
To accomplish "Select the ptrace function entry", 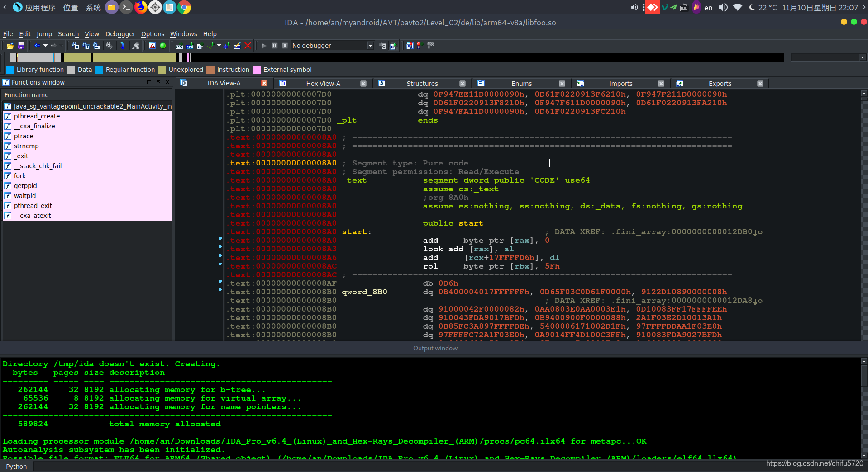I will [x=88, y=136].
